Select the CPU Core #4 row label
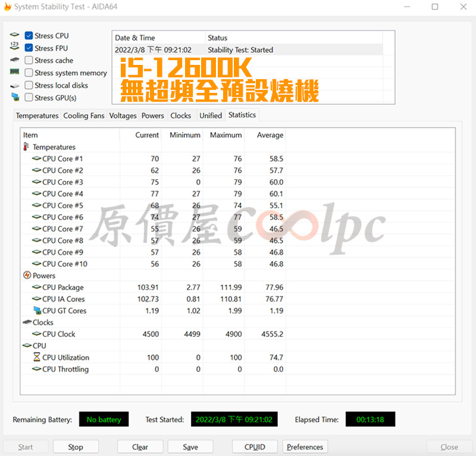 pyautogui.click(x=62, y=193)
